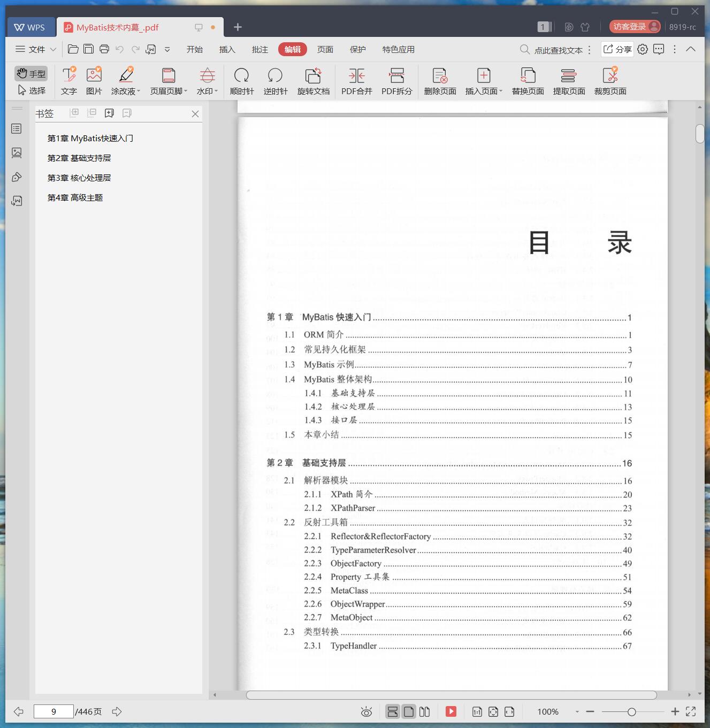Image resolution: width=710 pixels, height=728 pixels.
Task: Open Header and Footer options (页眉页脚)
Action: pyautogui.click(x=169, y=81)
